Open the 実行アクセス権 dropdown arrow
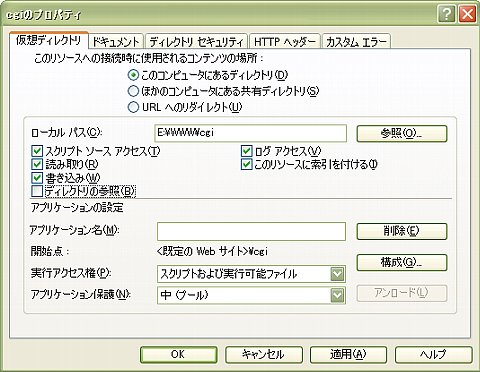 coord(337,274)
